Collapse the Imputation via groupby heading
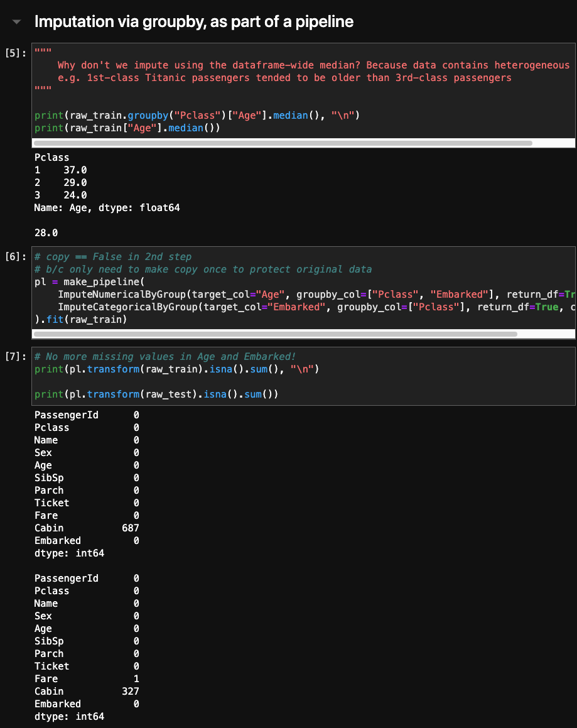The image size is (577, 728). [17, 22]
